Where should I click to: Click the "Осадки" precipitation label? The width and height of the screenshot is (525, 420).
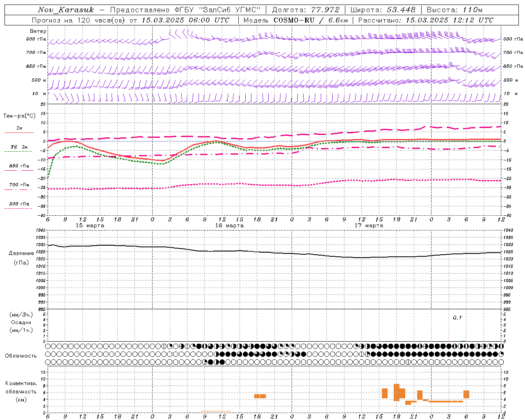click(x=21, y=322)
